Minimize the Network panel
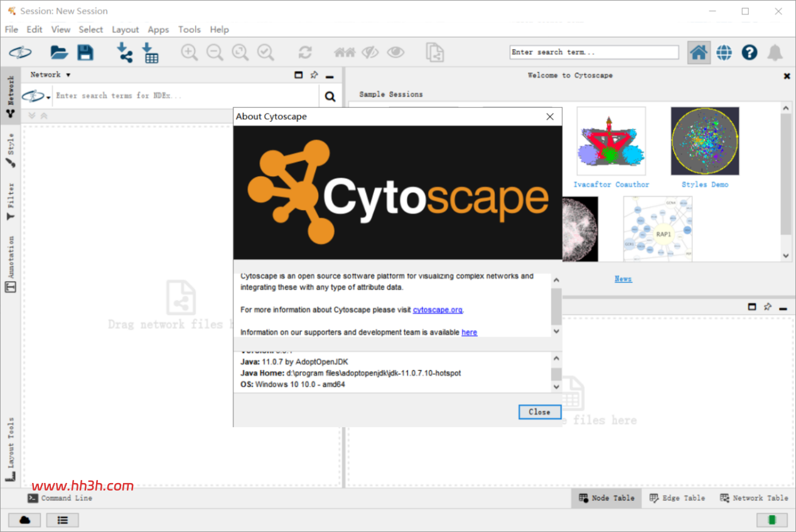This screenshot has width=796, height=532. 330,77
